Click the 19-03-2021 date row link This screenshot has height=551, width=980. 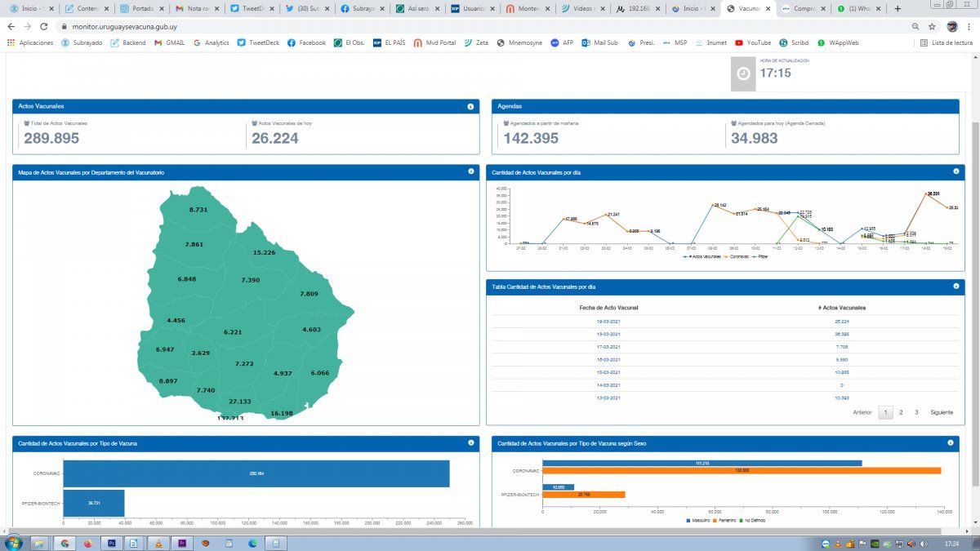click(x=608, y=322)
